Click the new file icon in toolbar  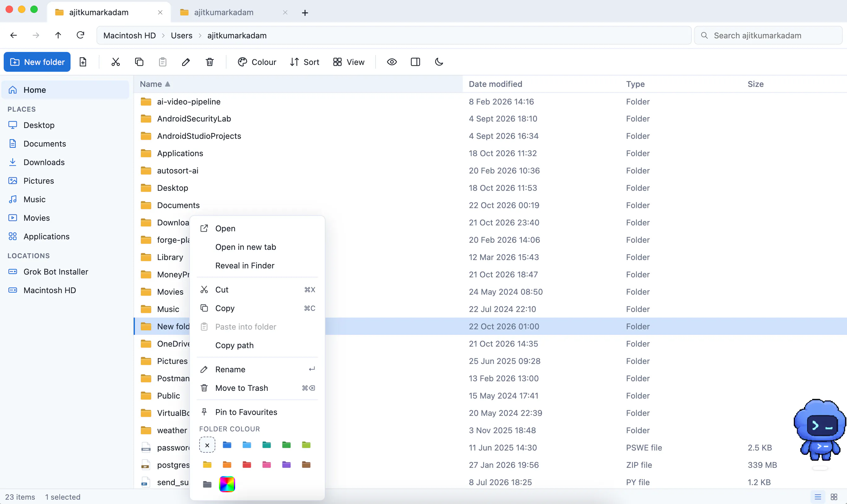(83, 62)
